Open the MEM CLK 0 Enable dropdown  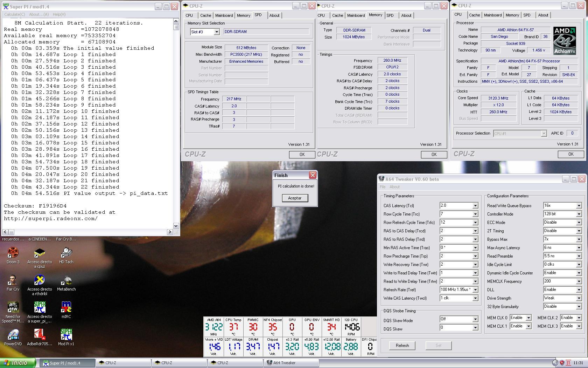point(528,318)
